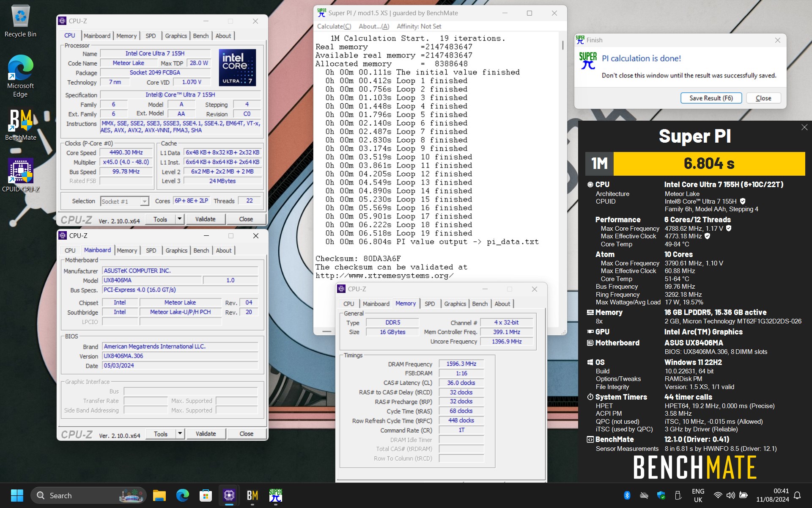The height and width of the screenshot is (508, 812).
Task: Click the DRAM Frequency value 1596.3 MHz
Action: (461, 364)
